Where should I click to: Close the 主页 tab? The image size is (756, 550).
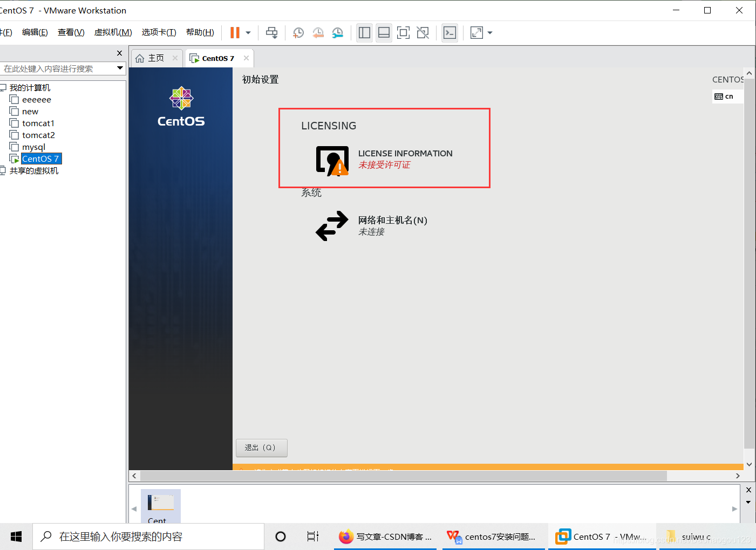pos(175,58)
